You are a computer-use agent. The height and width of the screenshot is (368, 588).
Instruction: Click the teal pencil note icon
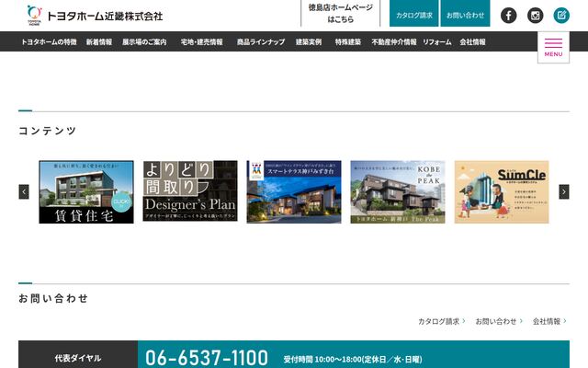click(x=561, y=16)
